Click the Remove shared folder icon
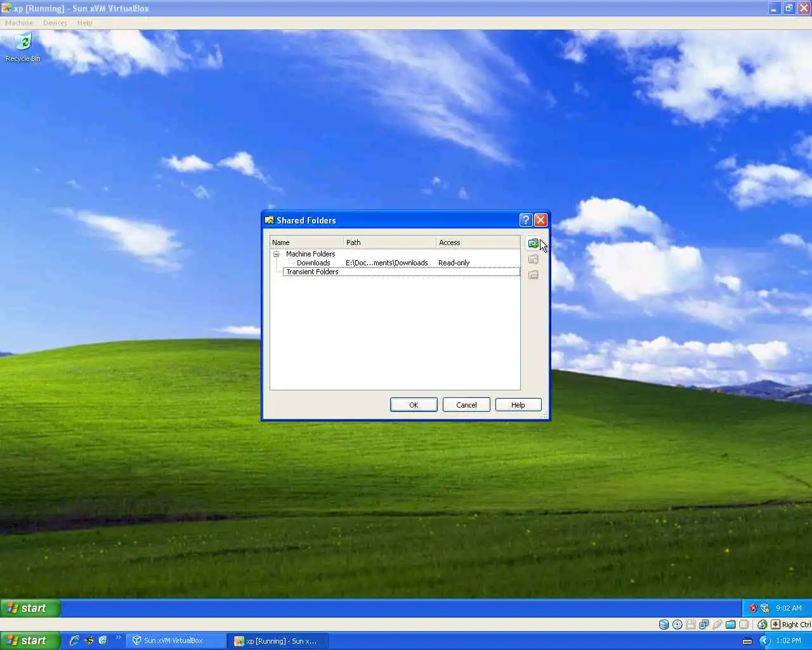Viewport: 812px width, 650px height. pyautogui.click(x=534, y=275)
